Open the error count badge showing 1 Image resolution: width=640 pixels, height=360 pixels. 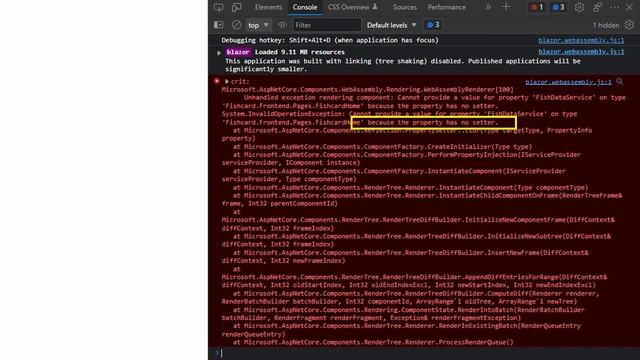(x=537, y=7)
